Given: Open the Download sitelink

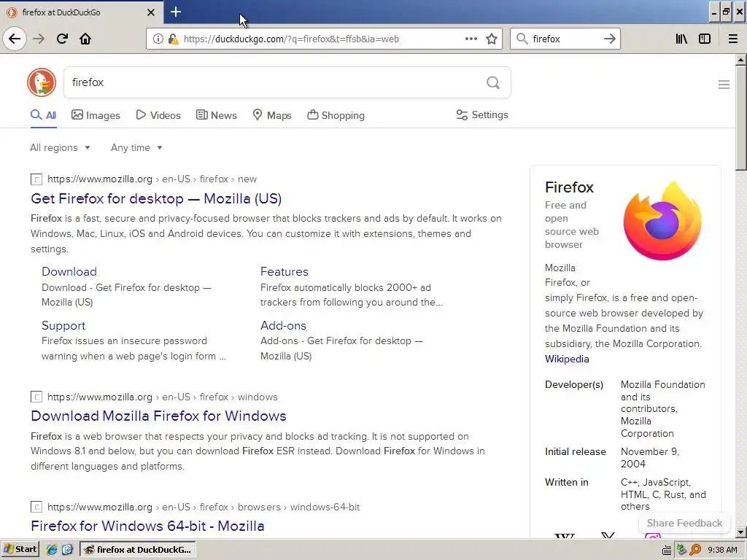Looking at the screenshot, I should (x=69, y=271).
